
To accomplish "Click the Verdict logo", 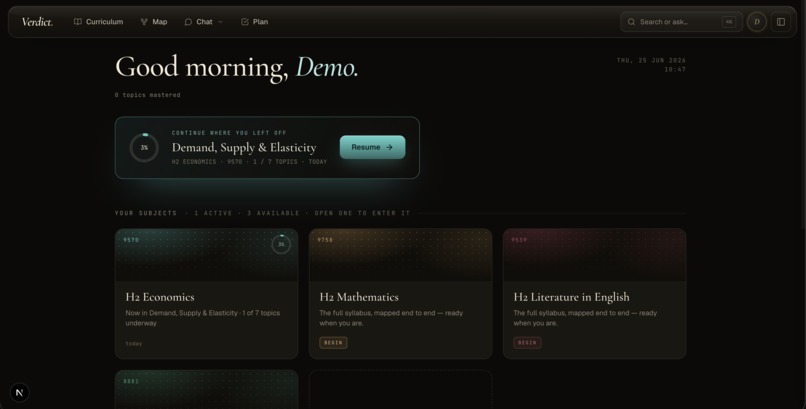I will tap(37, 22).
